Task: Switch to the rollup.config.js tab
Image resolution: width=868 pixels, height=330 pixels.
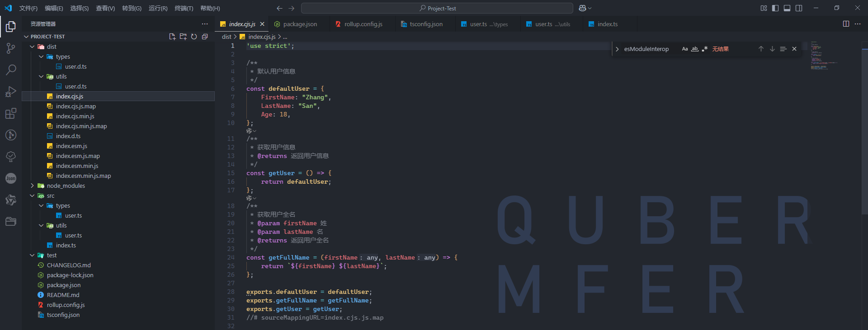Action: [x=362, y=24]
